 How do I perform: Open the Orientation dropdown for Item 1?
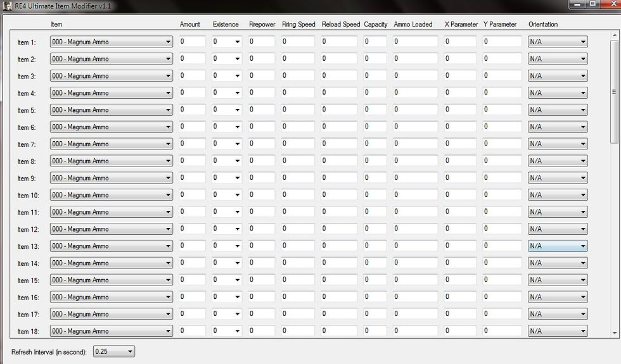coord(558,42)
